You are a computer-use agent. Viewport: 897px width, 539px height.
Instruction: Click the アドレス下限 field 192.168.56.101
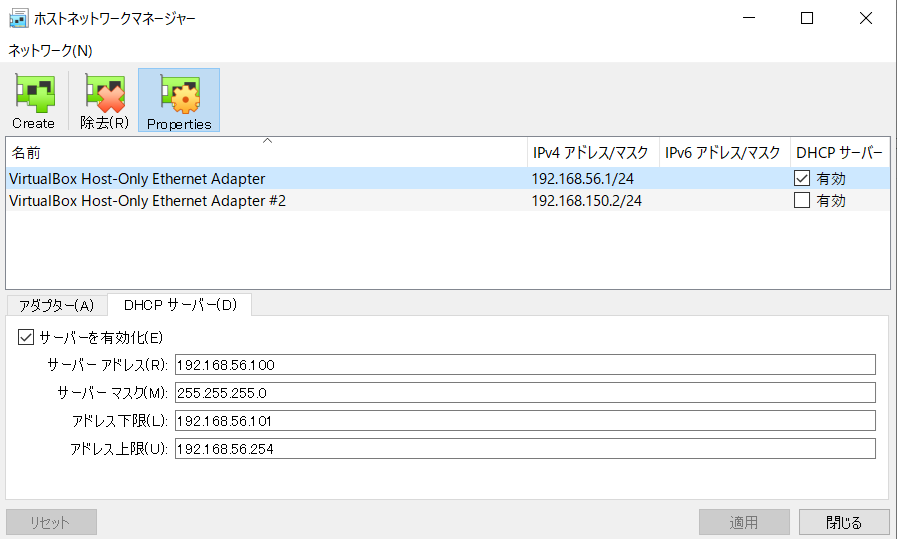[x=525, y=421]
